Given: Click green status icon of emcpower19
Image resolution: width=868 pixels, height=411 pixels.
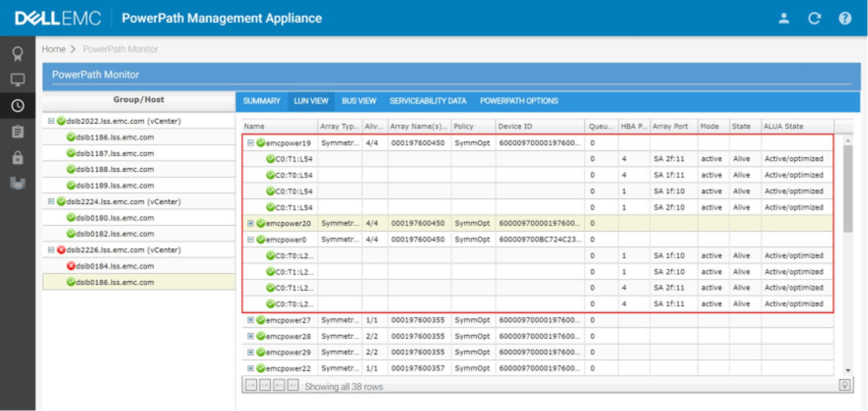Looking at the screenshot, I should (x=261, y=143).
